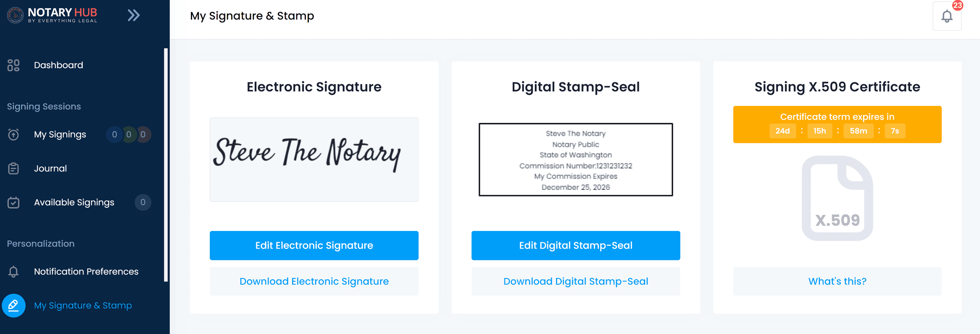Screen dimensions: 980x334
Task: Click the Steve The Notary signature preview
Action: tap(314, 159)
